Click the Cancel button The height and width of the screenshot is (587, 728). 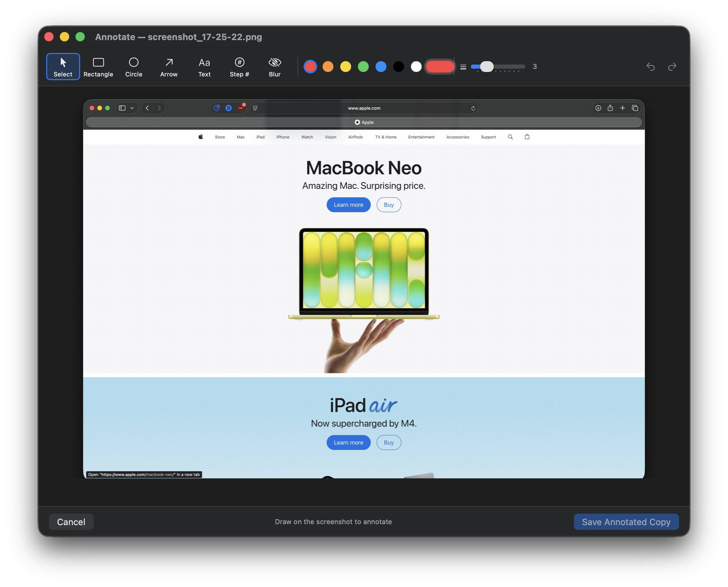pyautogui.click(x=71, y=521)
